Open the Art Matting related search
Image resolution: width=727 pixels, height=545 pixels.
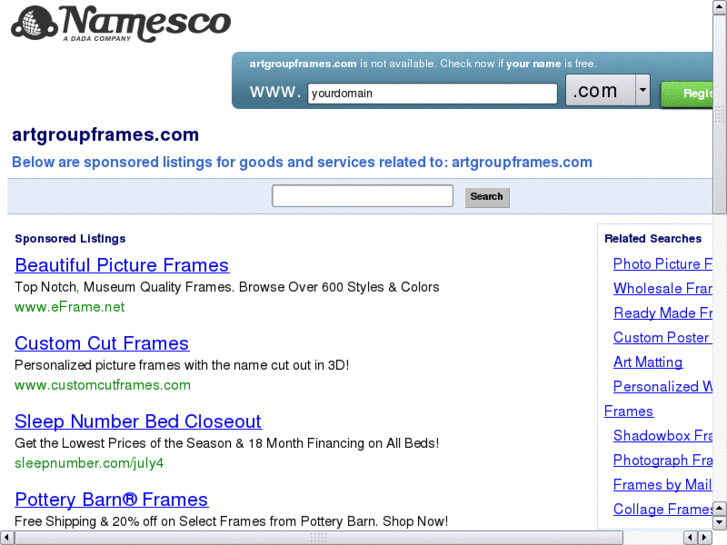click(x=648, y=362)
